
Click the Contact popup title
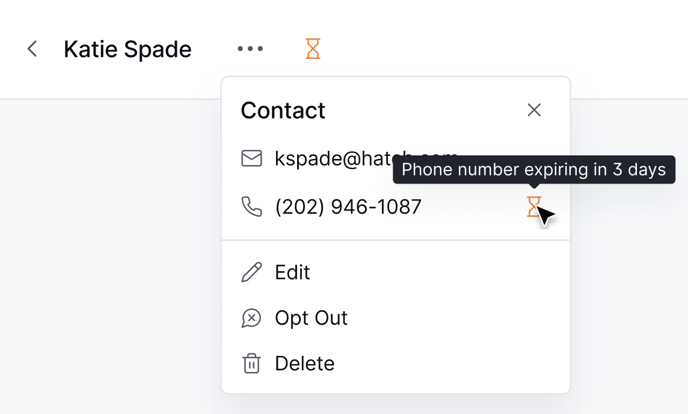click(283, 110)
